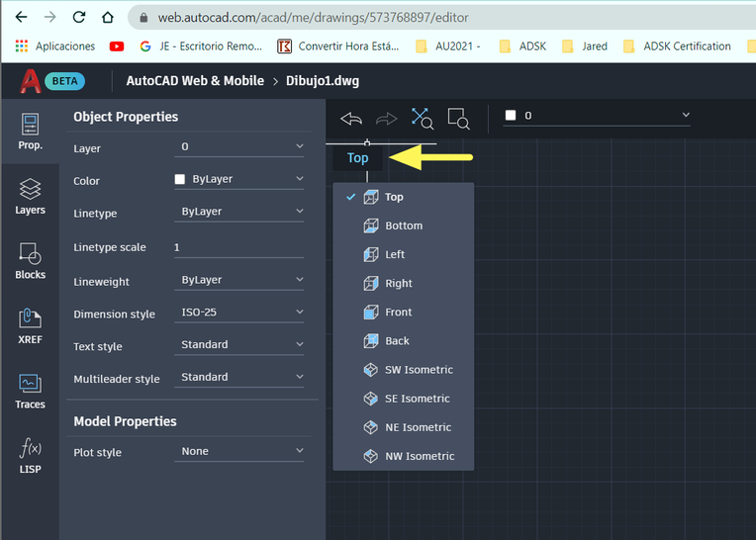Open the XREF sidebar panel

(x=30, y=325)
